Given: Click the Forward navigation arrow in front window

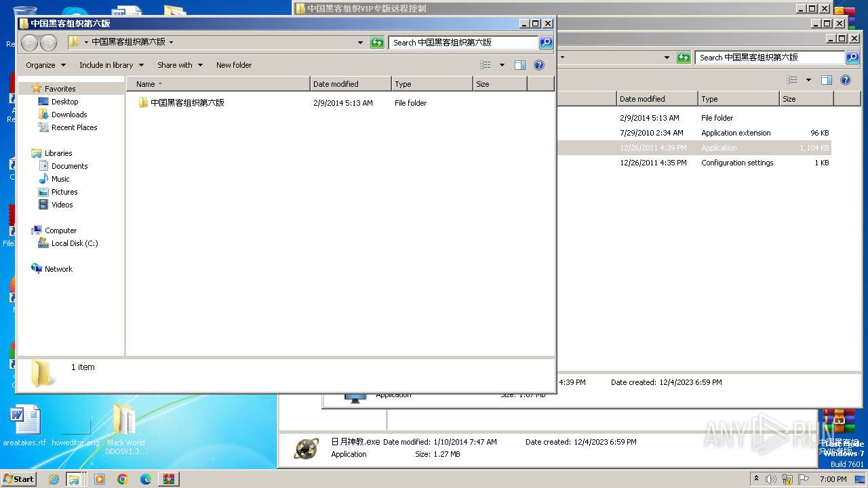Looking at the screenshot, I should [48, 43].
